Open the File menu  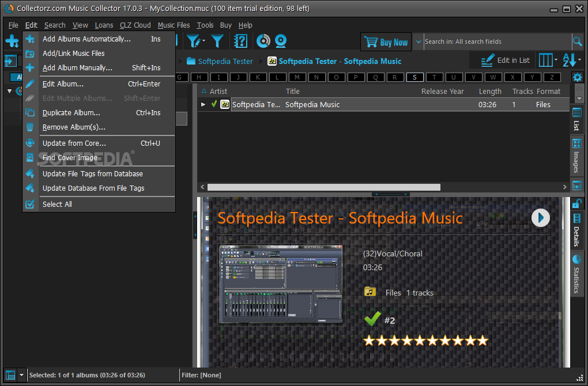(13, 25)
